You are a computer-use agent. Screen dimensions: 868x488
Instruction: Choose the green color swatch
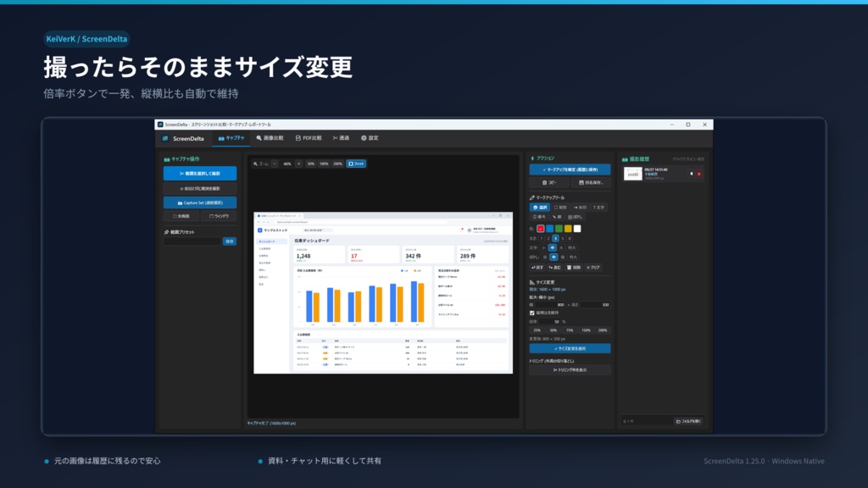coord(559,229)
